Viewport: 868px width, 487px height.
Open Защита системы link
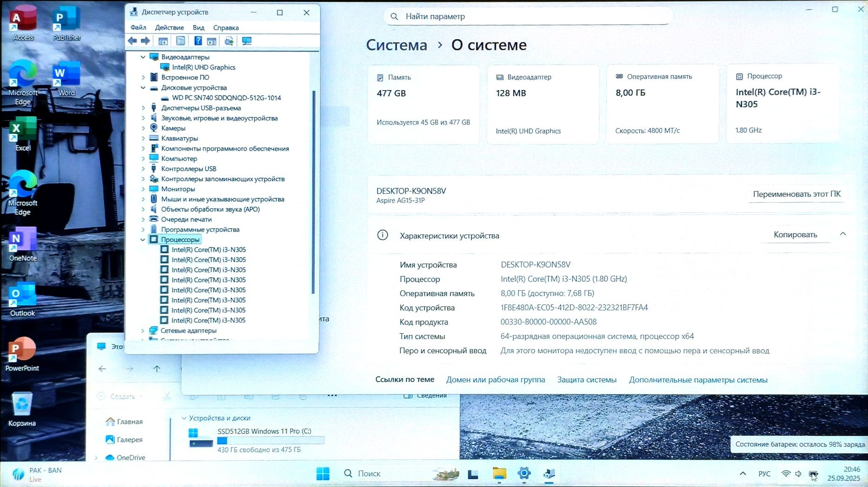coord(587,380)
